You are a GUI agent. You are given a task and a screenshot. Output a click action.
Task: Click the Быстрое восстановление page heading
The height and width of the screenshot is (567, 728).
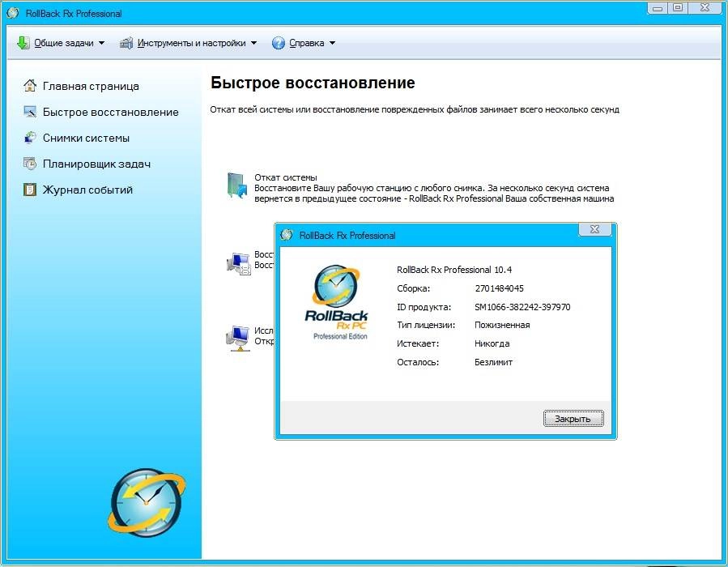(313, 83)
